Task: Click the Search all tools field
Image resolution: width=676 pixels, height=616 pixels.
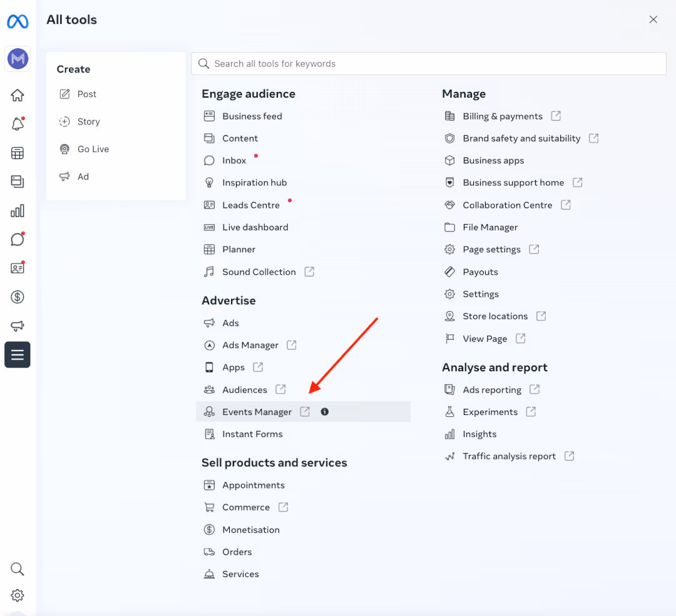Action: 429,64
